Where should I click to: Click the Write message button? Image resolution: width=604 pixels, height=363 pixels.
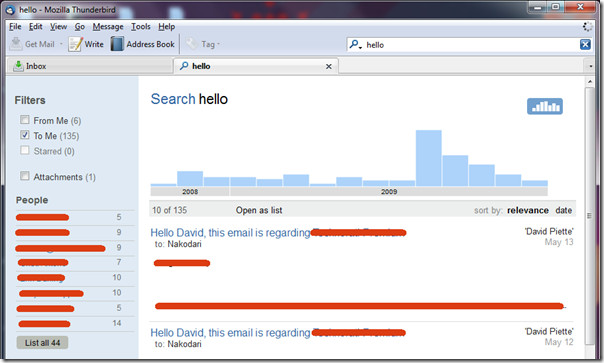[86, 44]
